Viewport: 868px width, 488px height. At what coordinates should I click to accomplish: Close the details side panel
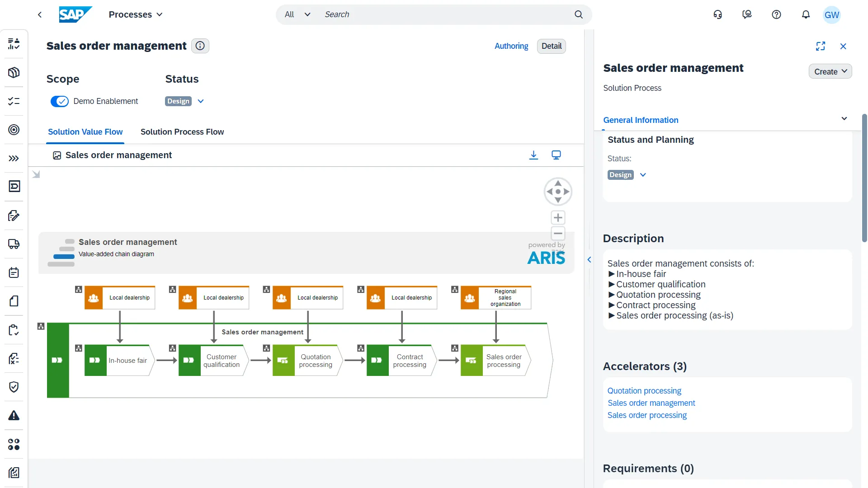coord(843,46)
